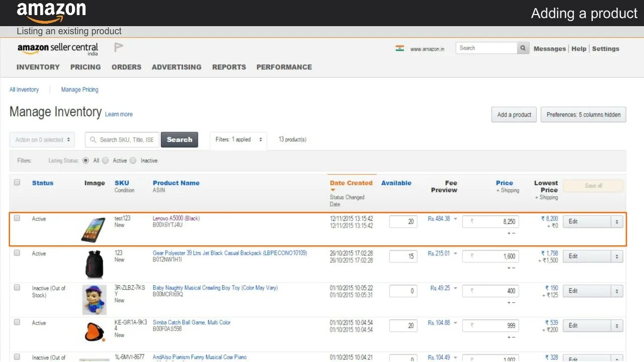Expand Edit options arrow for Lenovo A5000
The height and width of the screenshot is (362, 644).
617,222
